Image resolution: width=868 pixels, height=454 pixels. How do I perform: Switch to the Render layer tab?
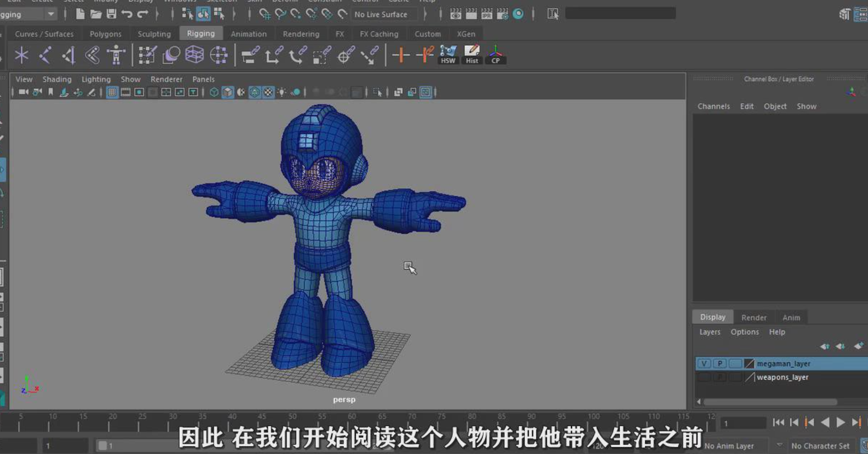pyautogui.click(x=754, y=317)
